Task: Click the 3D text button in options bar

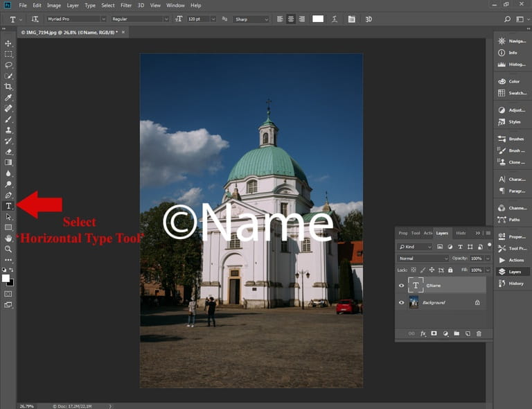Action: (369, 19)
